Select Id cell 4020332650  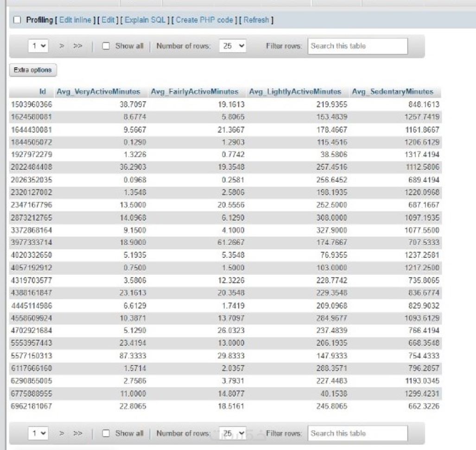pyautogui.click(x=32, y=255)
